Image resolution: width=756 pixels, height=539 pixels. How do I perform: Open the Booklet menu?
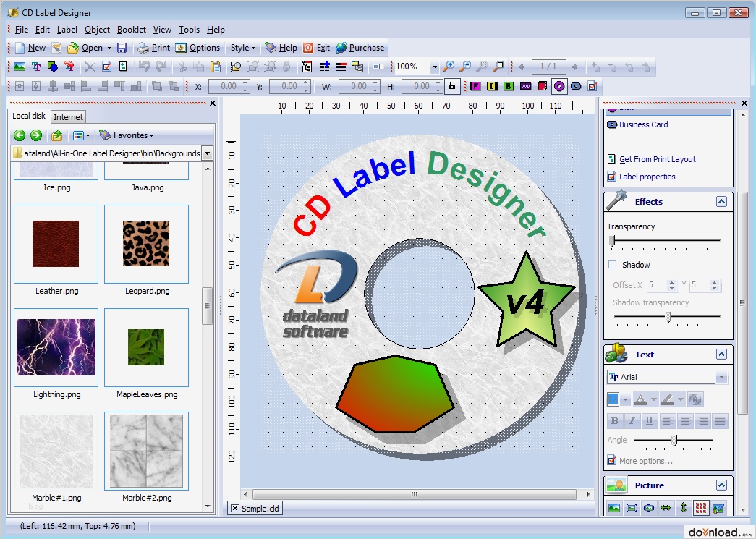click(132, 30)
